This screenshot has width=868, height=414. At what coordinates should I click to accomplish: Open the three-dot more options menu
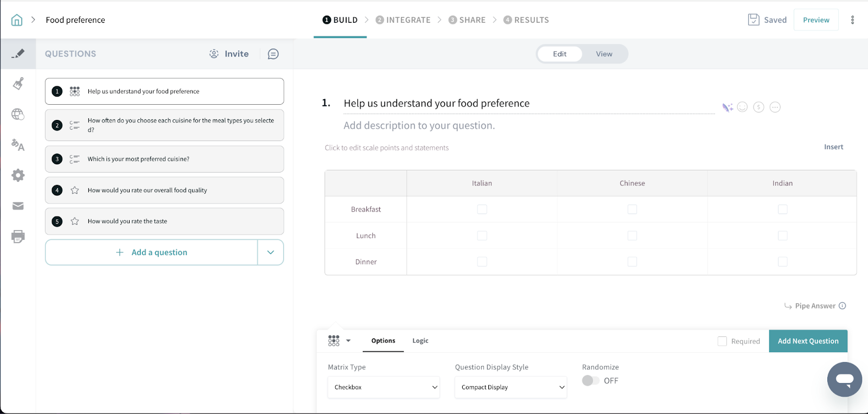pyautogui.click(x=852, y=20)
